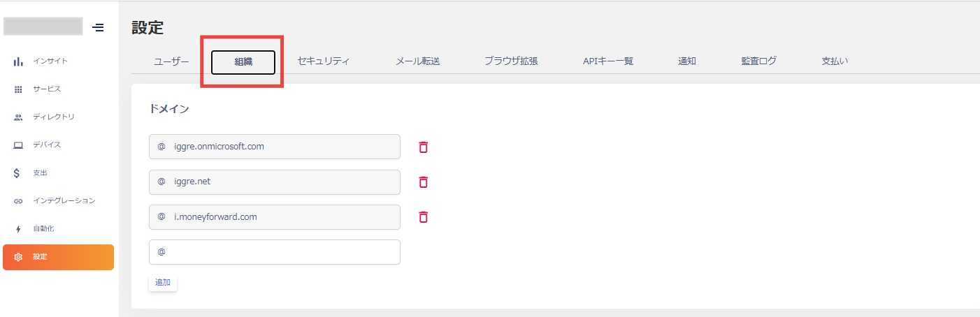Screen dimensions: 980x317
Task: Delete the iggre.onmicrosoft.com domain
Action: [423, 147]
